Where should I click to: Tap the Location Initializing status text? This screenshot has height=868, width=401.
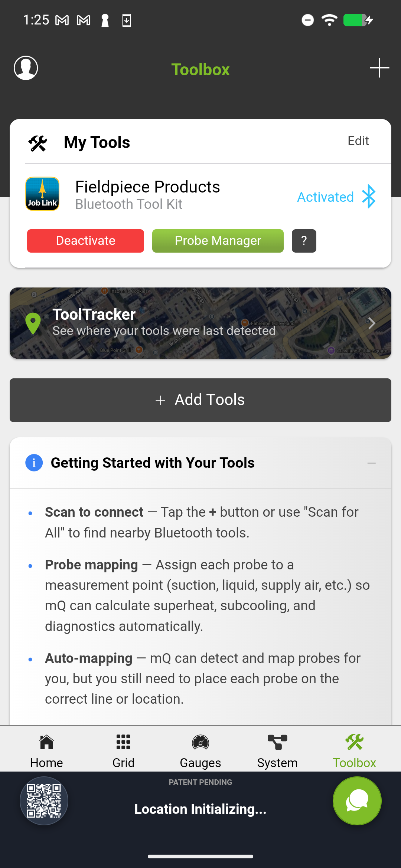(200, 809)
